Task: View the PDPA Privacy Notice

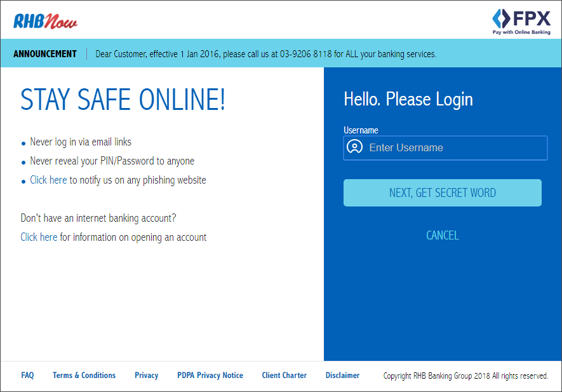Action: [x=210, y=375]
